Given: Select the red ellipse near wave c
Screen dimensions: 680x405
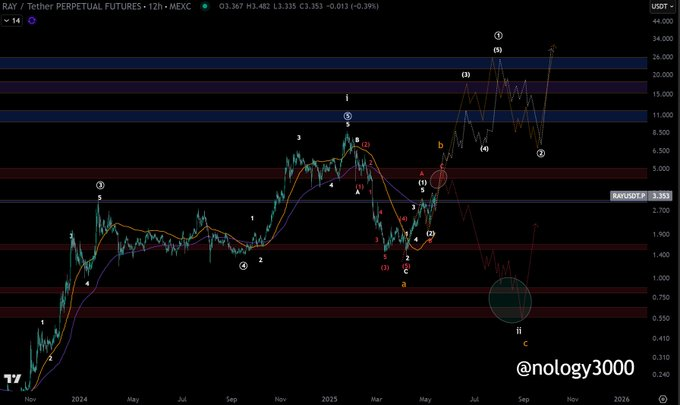Looking at the screenshot, I should click(438, 179).
